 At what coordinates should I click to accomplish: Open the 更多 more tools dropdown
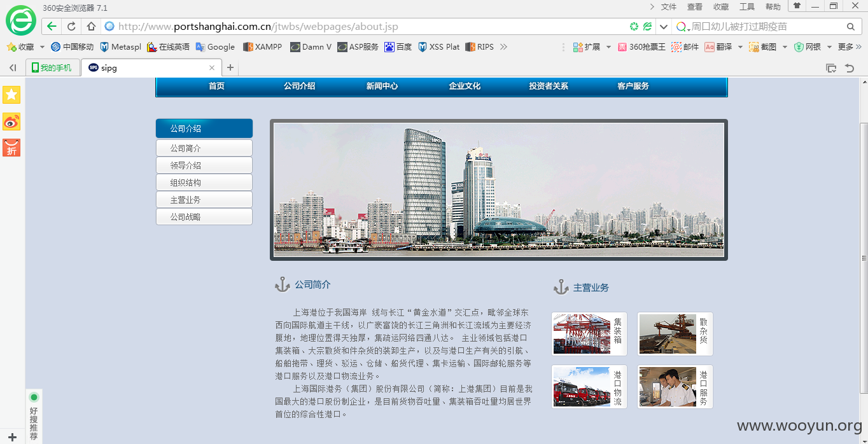[850, 46]
